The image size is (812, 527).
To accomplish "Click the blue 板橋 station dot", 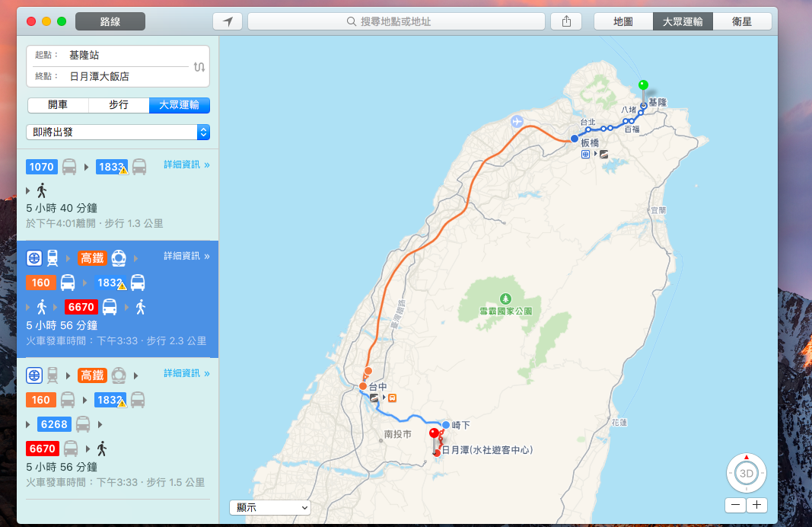I will 575,139.
